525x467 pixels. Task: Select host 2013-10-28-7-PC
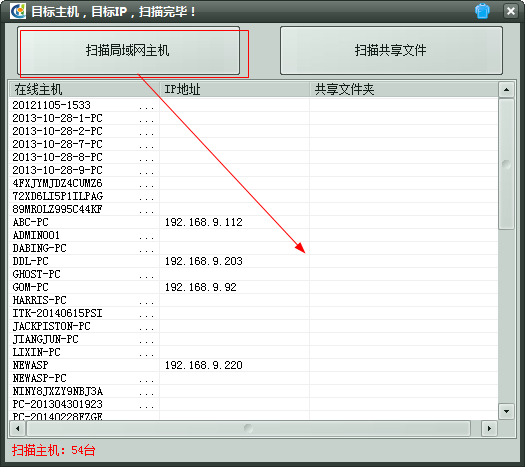tap(57, 144)
